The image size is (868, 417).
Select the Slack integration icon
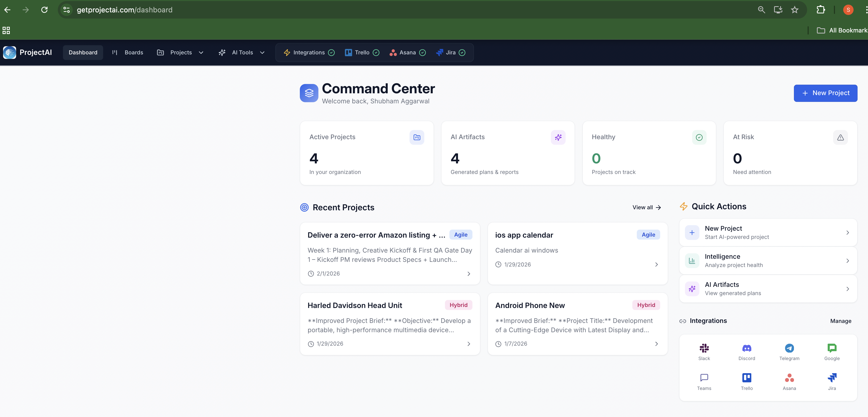pyautogui.click(x=704, y=348)
